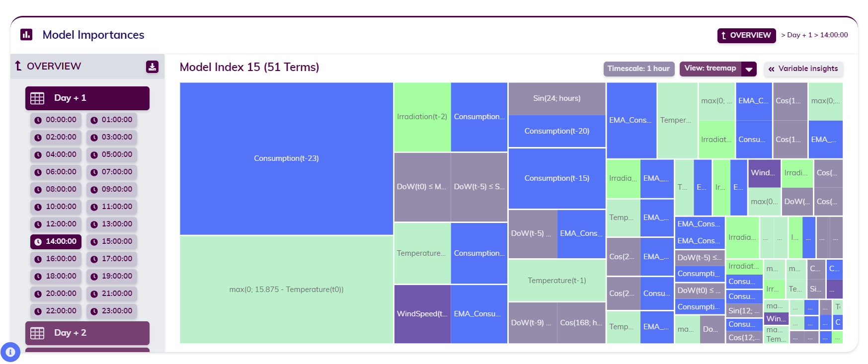Select the 09:00:00 time slot
The width and height of the screenshot is (868, 364).
[112, 189]
